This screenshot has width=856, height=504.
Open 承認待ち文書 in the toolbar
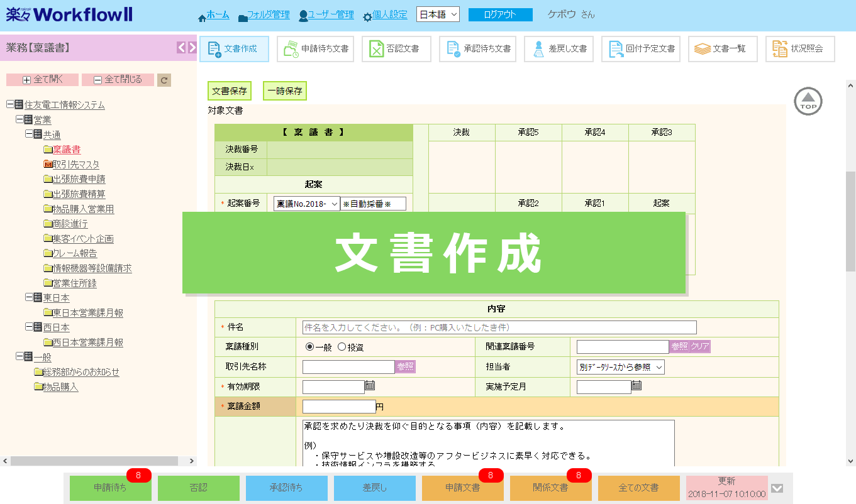pyautogui.click(x=477, y=49)
